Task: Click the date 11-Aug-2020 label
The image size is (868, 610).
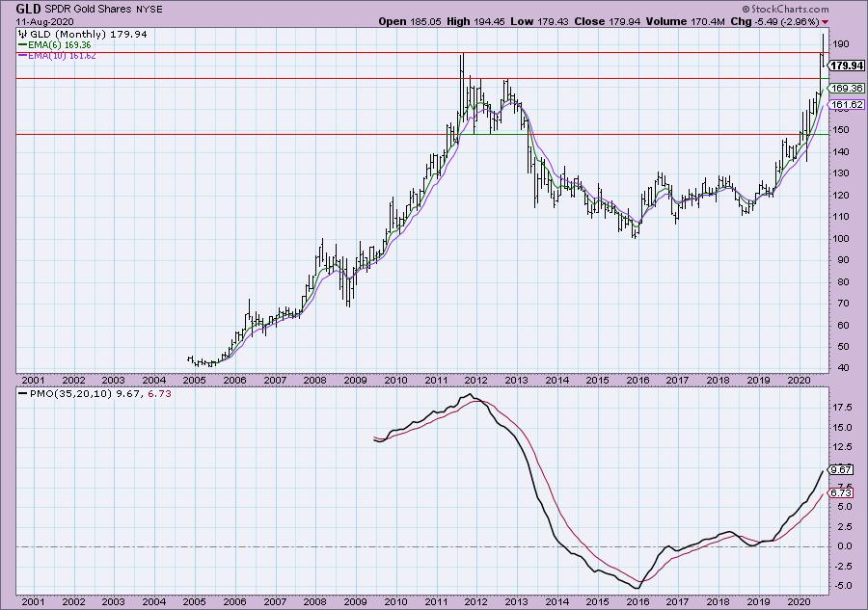Action: coord(44,21)
